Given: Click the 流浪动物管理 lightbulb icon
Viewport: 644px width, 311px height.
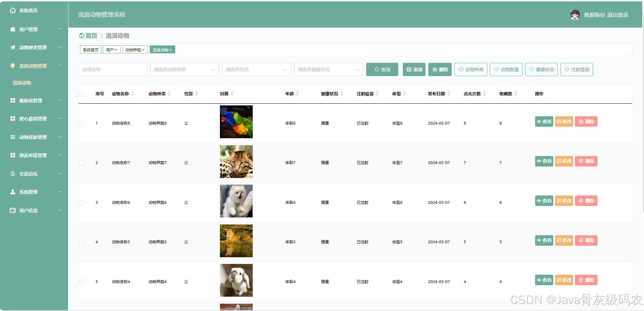Looking at the screenshot, I should click(13, 66).
